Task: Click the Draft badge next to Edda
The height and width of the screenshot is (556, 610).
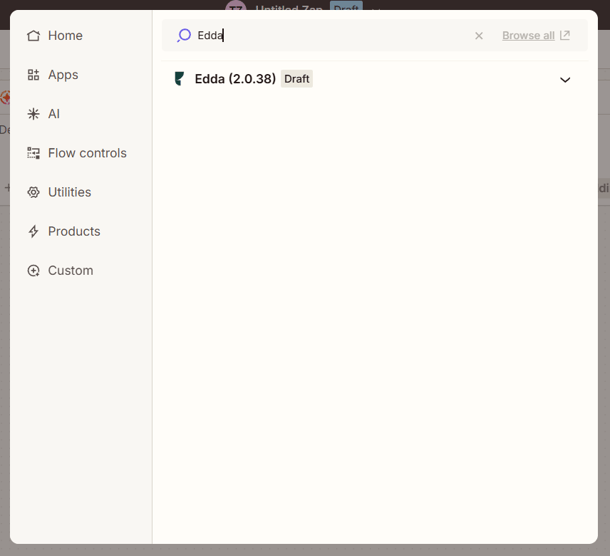Action: click(297, 79)
